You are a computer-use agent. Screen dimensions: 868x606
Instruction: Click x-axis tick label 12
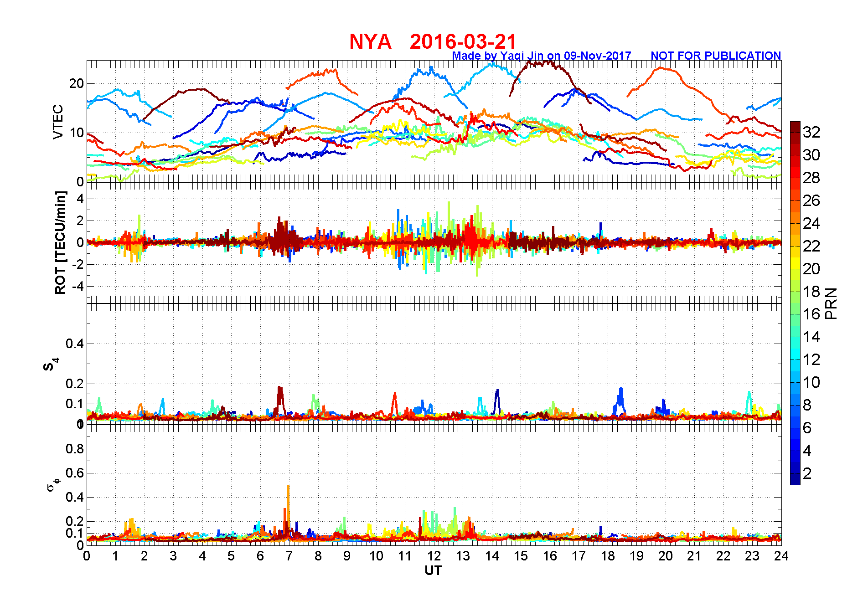pyautogui.click(x=434, y=556)
